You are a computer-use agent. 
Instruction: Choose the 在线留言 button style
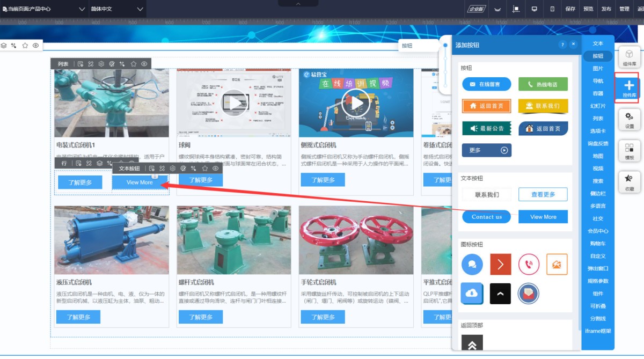coord(486,84)
